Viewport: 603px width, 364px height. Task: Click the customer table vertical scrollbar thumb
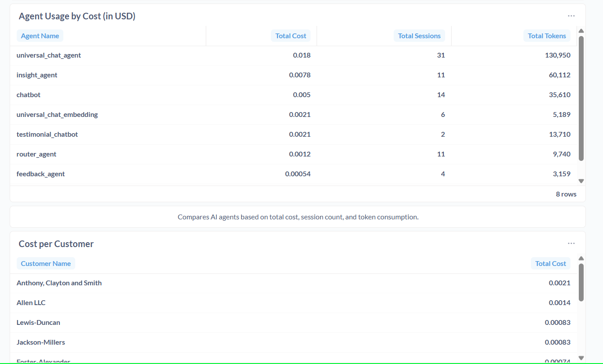click(x=581, y=283)
